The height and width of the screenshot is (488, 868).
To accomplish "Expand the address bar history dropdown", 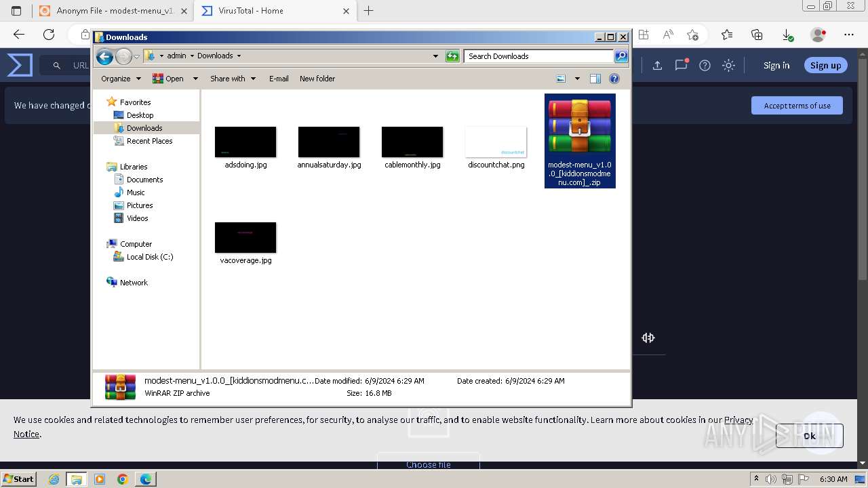I will click(x=435, y=56).
